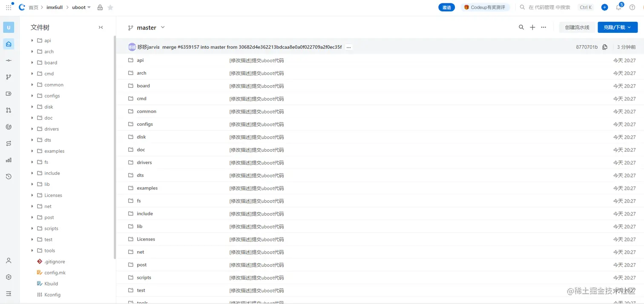Viewport: 644px width, 304px height.
Task: Open the master branch dropdown
Action: (147, 28)
